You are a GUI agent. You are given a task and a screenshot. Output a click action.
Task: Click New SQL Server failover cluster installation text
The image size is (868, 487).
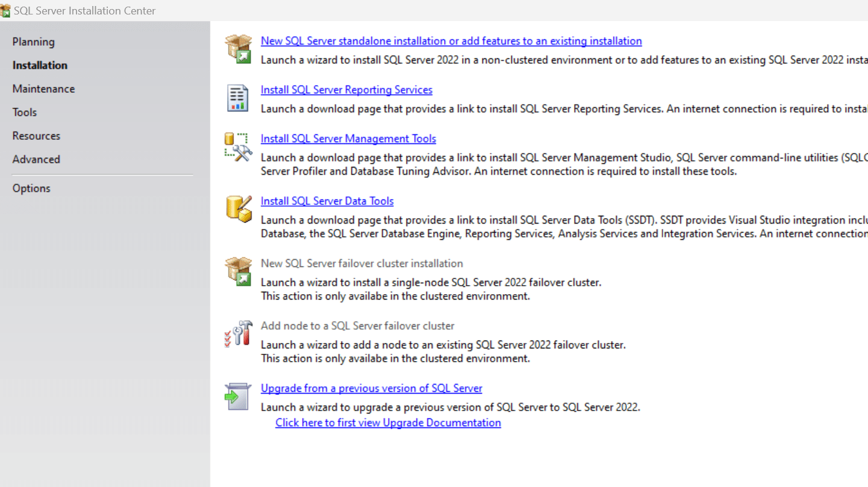point(362,263)
